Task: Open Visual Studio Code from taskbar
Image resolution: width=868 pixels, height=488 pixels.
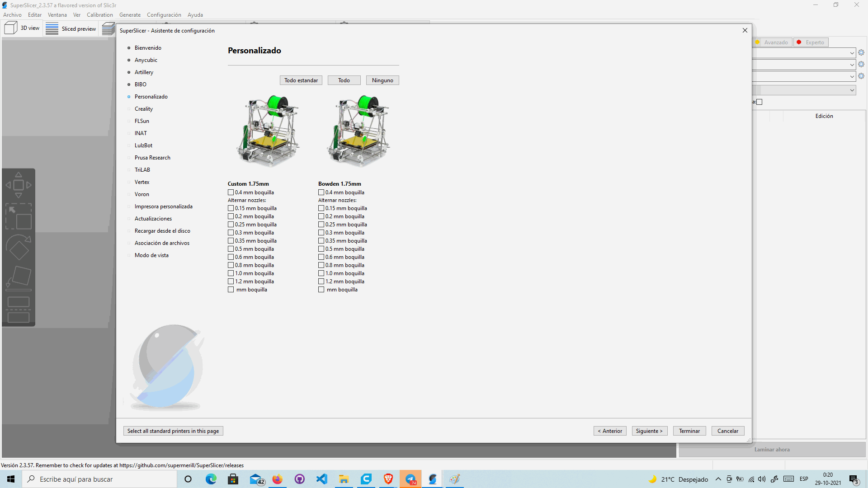Action: click(321, 479)
